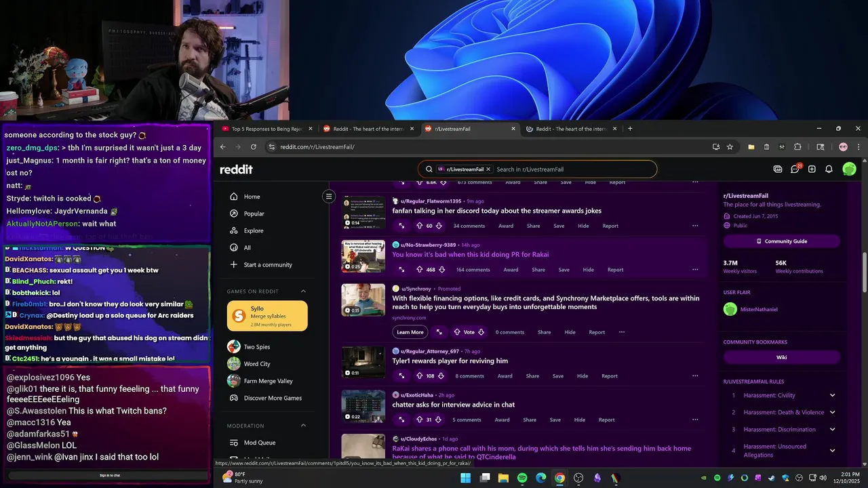Click Sign in to chat button
Viewport: 868px width, 488px height.
[x=110, y=475]
